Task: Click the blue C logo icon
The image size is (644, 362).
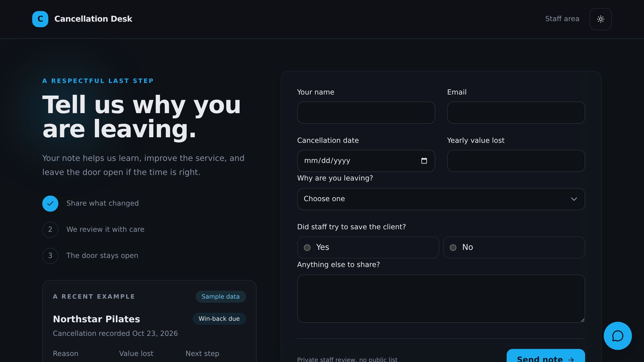Action: [40, 19]
